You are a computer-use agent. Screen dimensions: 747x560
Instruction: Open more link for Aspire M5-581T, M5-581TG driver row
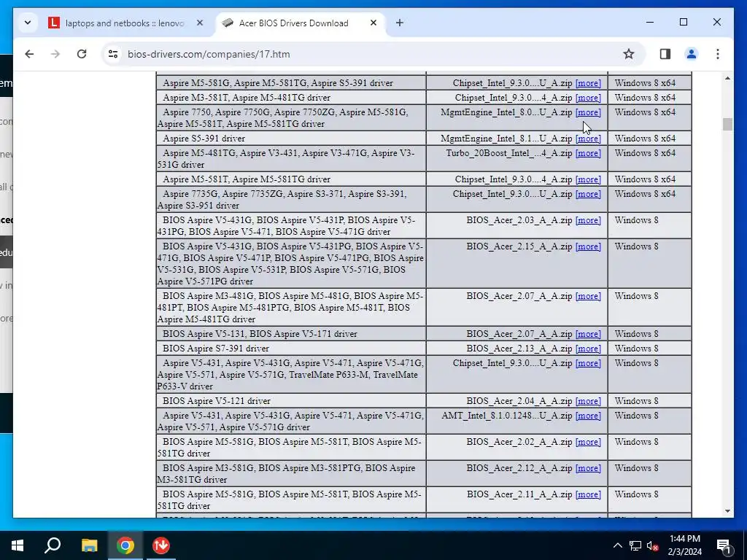click(588, 179)
